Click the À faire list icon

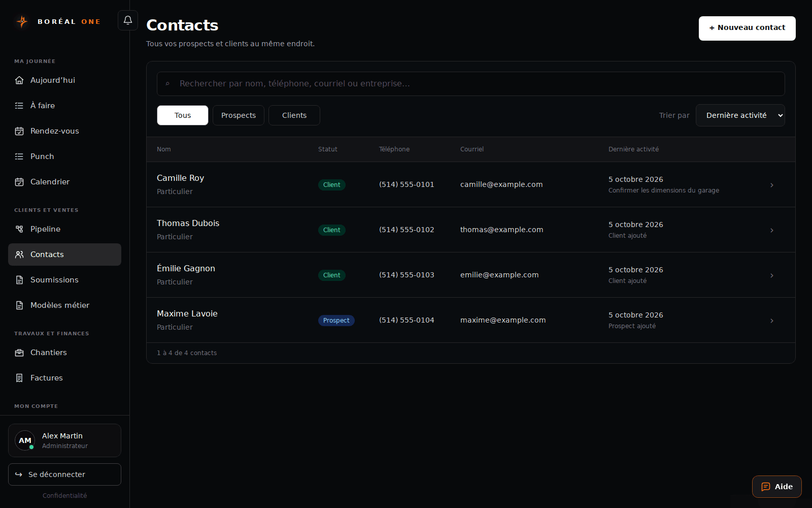pos(19,106)
